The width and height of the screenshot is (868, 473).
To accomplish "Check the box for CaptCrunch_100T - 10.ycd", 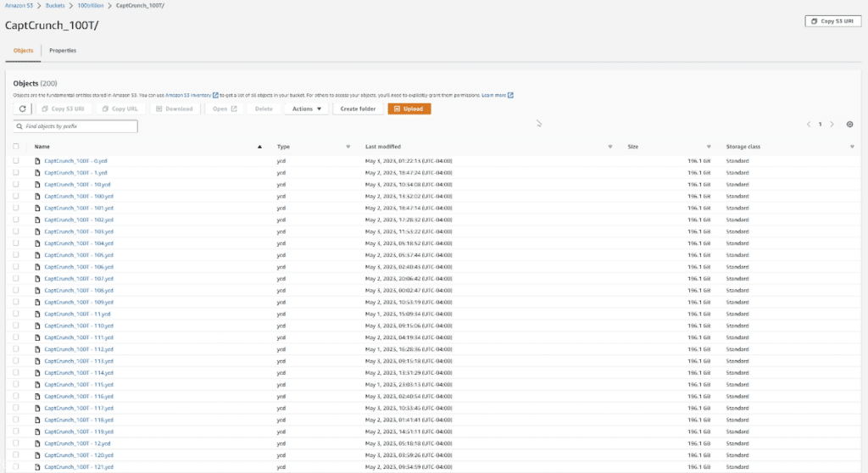I will (16, 184).
